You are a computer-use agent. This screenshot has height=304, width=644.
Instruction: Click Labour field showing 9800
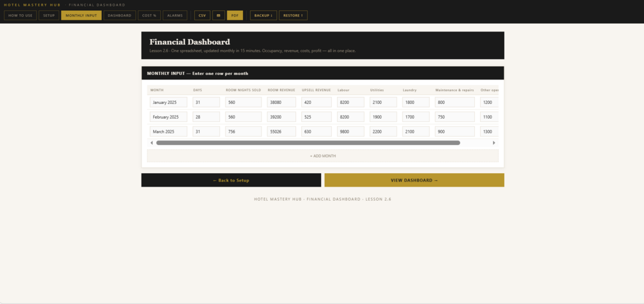coord(351,131)
